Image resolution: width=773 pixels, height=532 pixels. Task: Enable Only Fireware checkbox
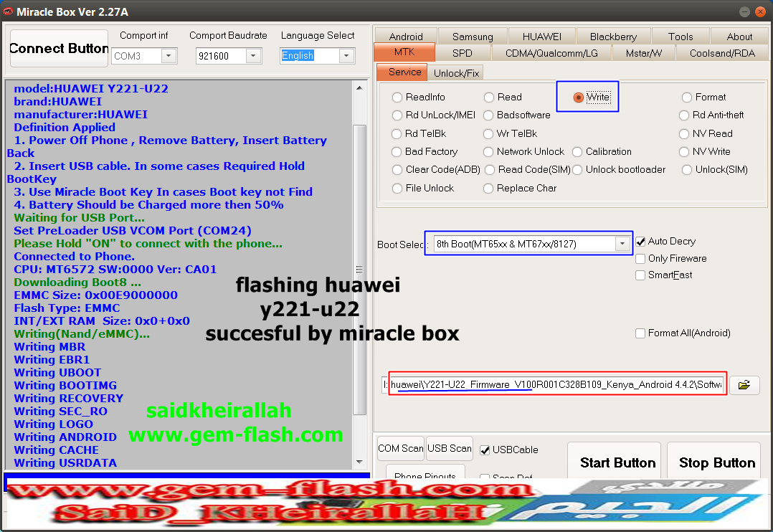click(x=640, y=258)
